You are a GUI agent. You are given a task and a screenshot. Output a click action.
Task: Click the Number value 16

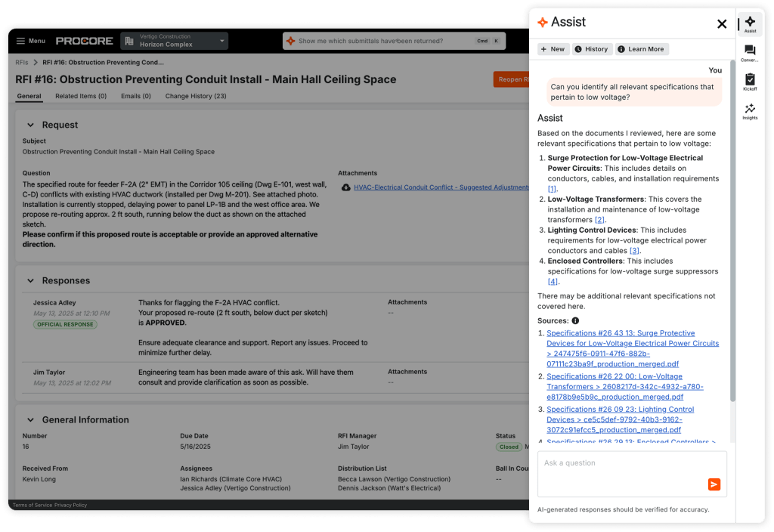coord(26,447)
